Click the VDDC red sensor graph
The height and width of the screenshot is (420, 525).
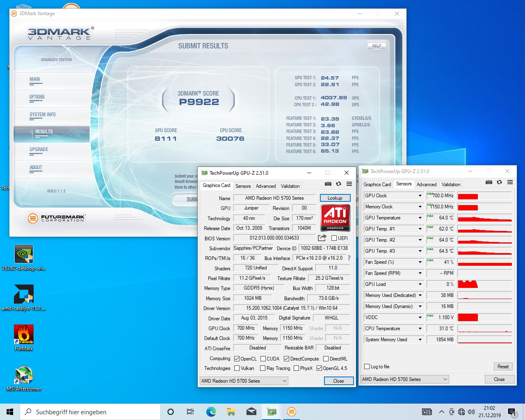pos(484,317)
